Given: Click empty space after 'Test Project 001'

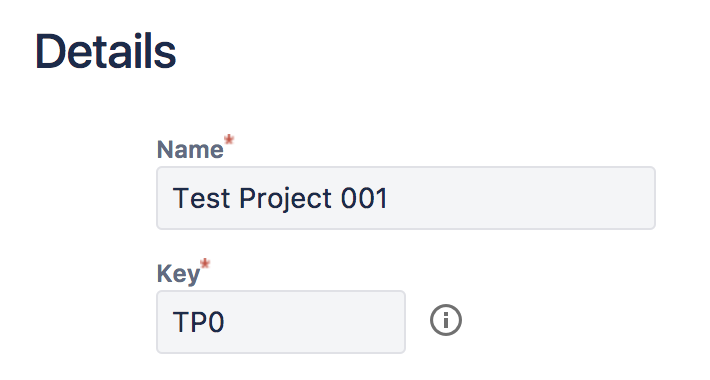Looking at the screenshot, I should tap(521, 198).
